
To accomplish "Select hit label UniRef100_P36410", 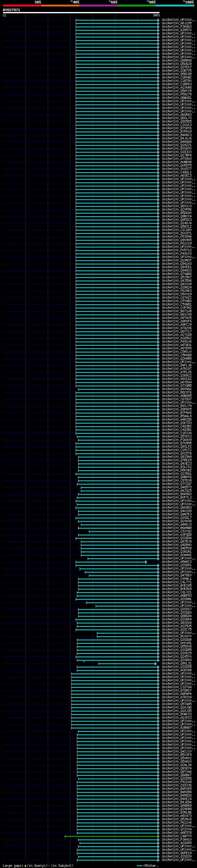I will [x=177, y=840].
